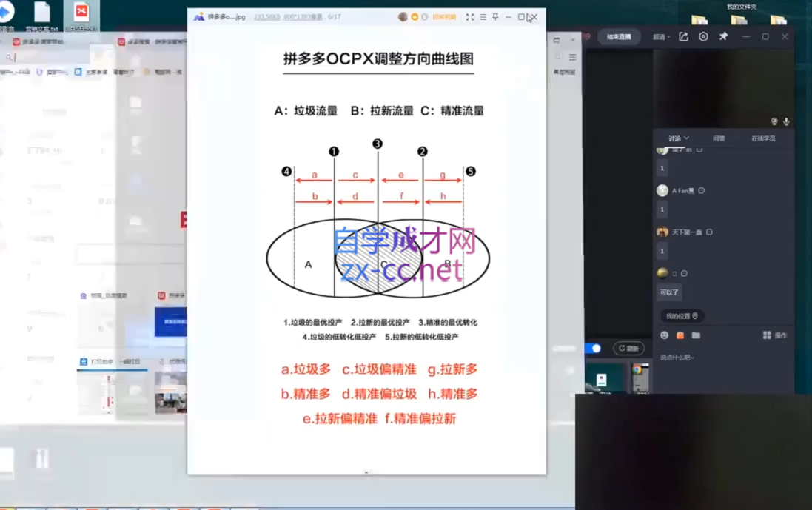Click the A Fan user avatar in chat
The height and width of the screenshot is (510, 812).
pyautogui.click(x=662, y=190)
